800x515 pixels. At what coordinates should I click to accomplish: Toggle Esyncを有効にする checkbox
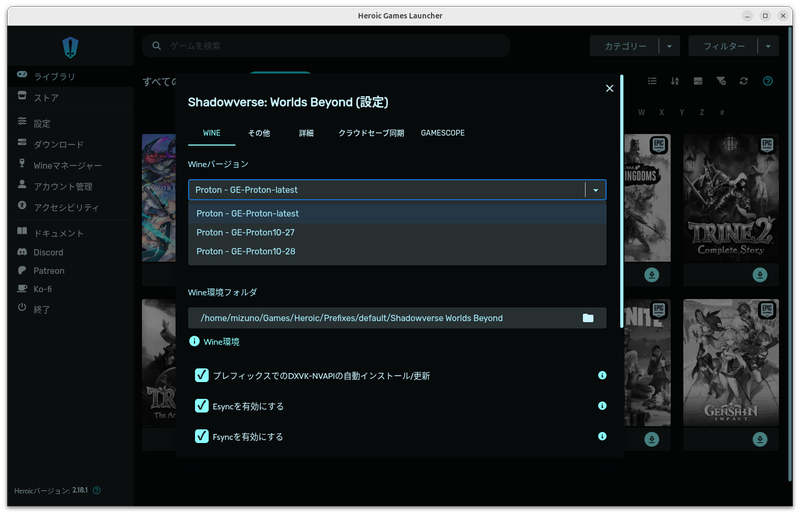[x=202, y=406]
